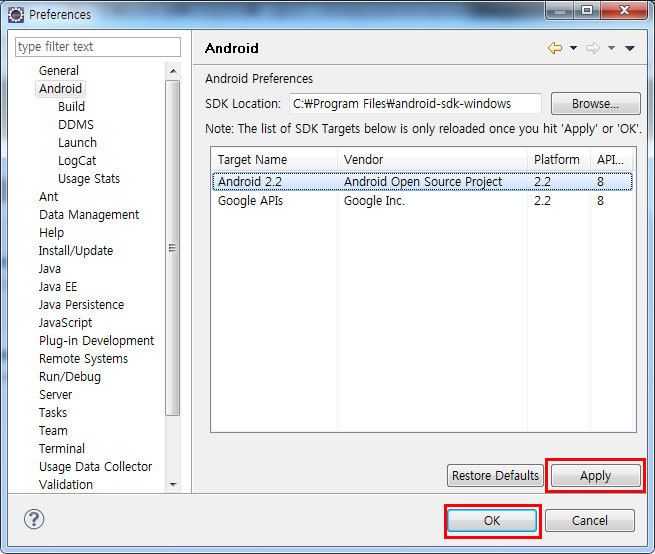Click the tree scrollbar up arrow
This screenshot has height=554, width=655.
173,71
